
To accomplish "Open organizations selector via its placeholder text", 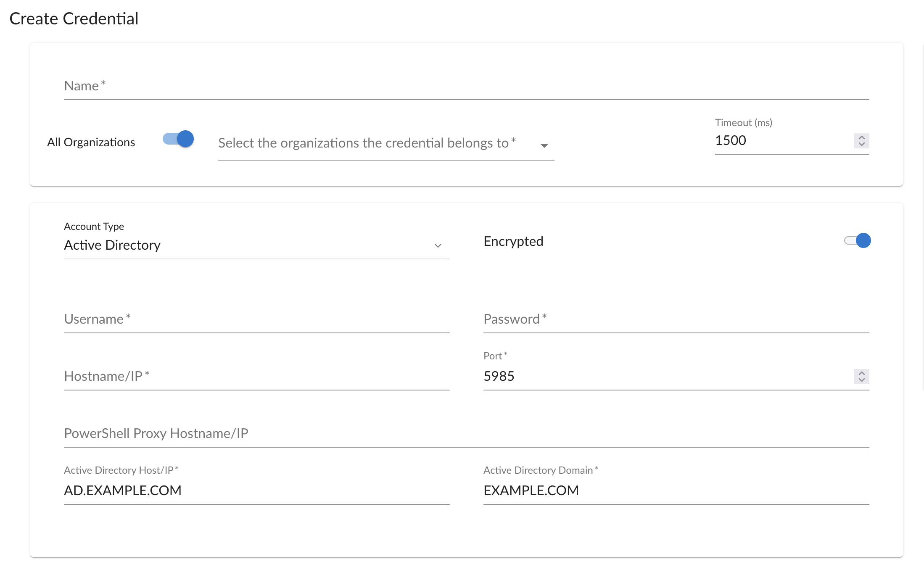I will (363, 143).
